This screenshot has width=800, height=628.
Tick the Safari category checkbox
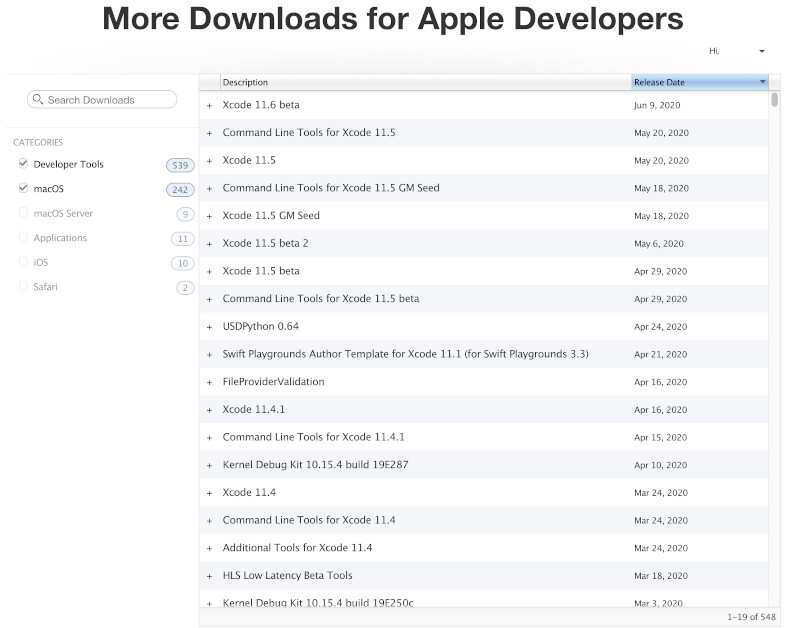pos(23,287)
